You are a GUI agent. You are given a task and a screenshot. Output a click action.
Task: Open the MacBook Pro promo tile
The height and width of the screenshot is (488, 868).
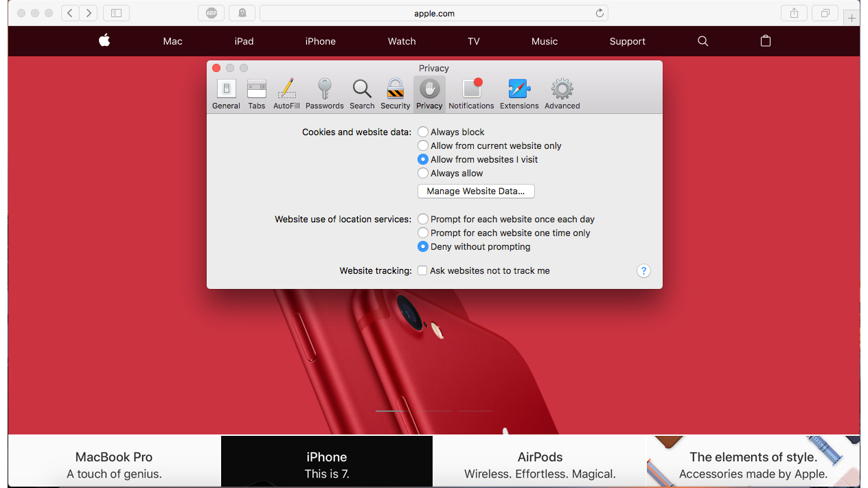(114, 461)
